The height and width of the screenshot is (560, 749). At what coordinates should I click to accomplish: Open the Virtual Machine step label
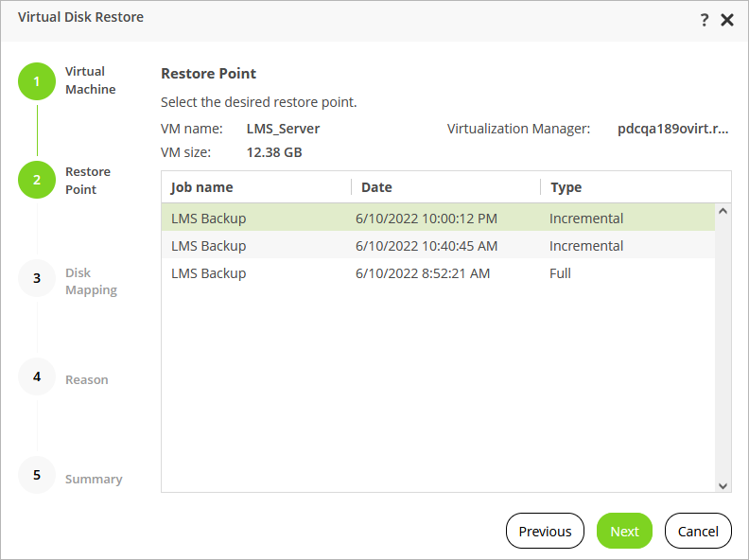[x=91, y=80]
